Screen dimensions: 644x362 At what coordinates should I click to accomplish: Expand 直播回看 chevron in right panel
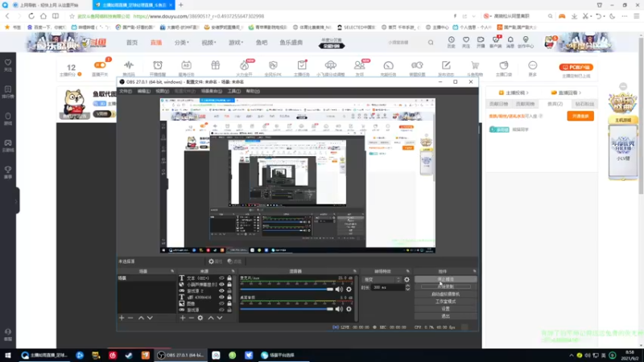point(580,93)
